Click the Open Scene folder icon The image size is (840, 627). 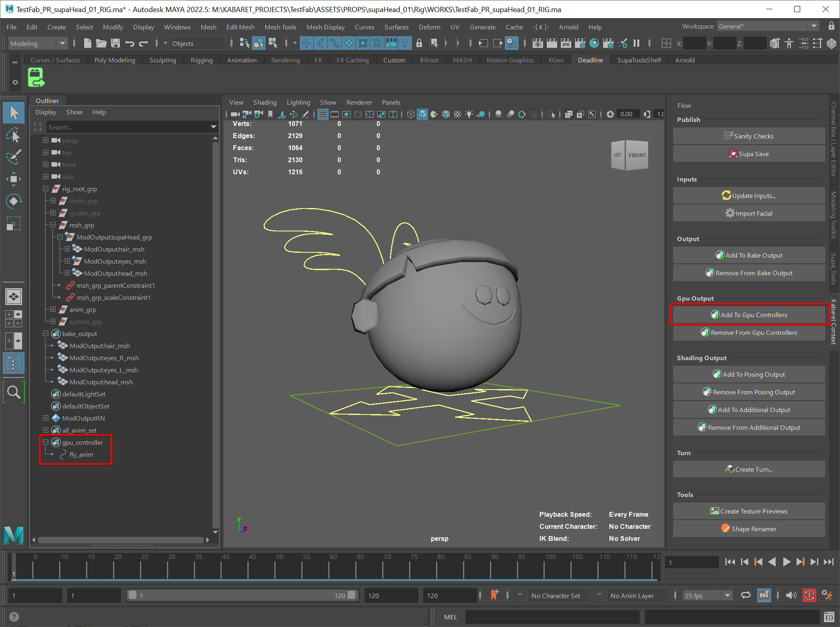click(x=101, y=43)
